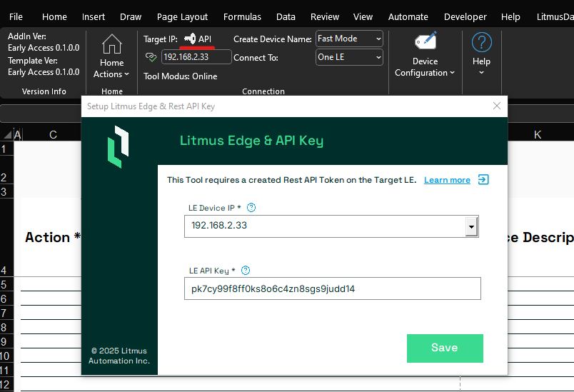Screen dimensions: 574x392
Task: Click the LE Device IP field
Action: point(331,226)
